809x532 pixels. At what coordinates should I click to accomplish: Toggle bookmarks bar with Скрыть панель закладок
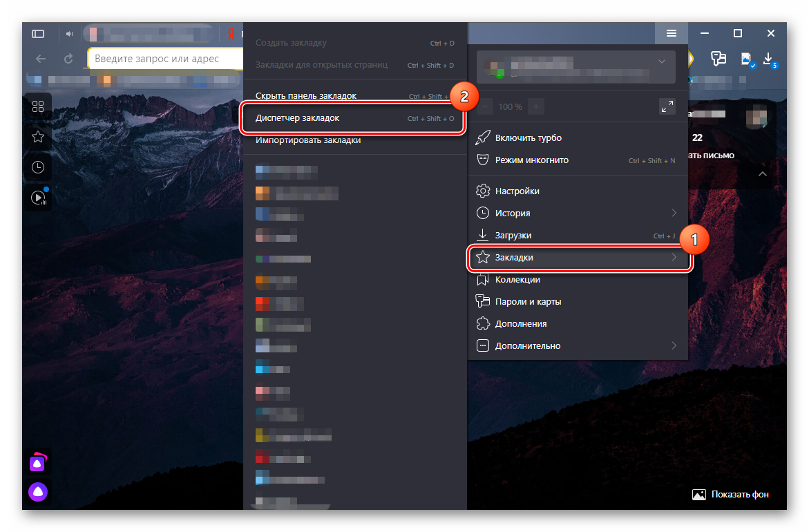(x=306, y=96)
